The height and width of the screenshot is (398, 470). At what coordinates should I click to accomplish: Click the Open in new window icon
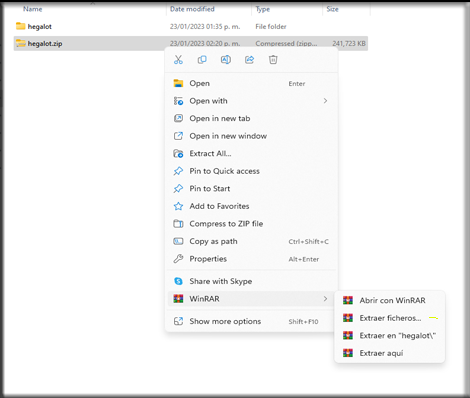click(178, 136)
